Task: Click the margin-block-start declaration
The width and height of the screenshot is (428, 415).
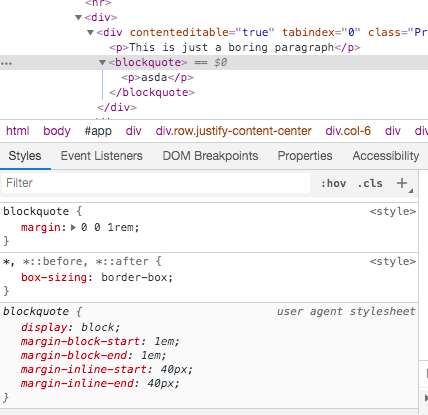Action: pyautogui.click(x=100, y=341)
